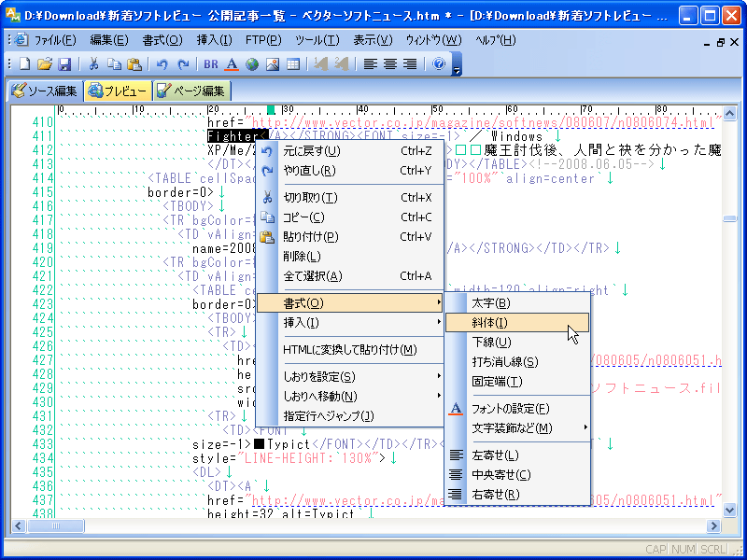Click the Cut scissors toolbar icon
Image resolution: width=747 pixels, height=560 pixels.
click(94, 63)
